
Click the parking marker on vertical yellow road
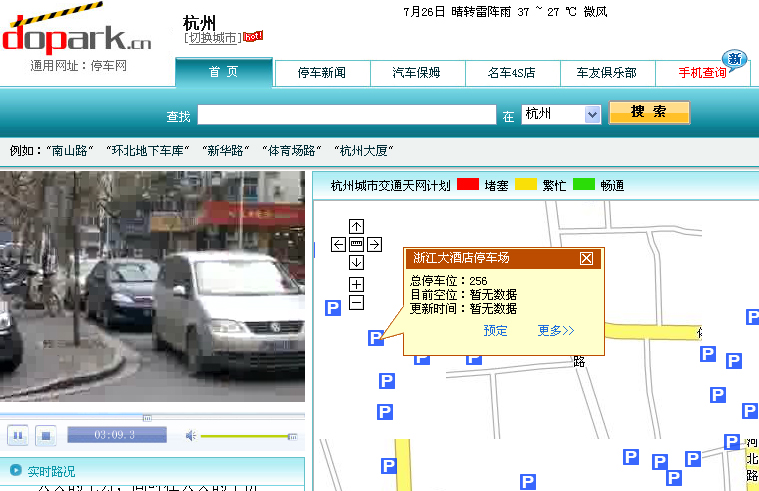[389, 466]
